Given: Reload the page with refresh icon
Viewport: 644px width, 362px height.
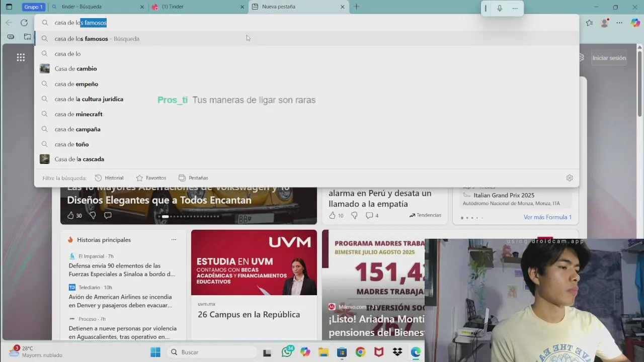Looking at the screenshot, I should click(x=24, y=23).
